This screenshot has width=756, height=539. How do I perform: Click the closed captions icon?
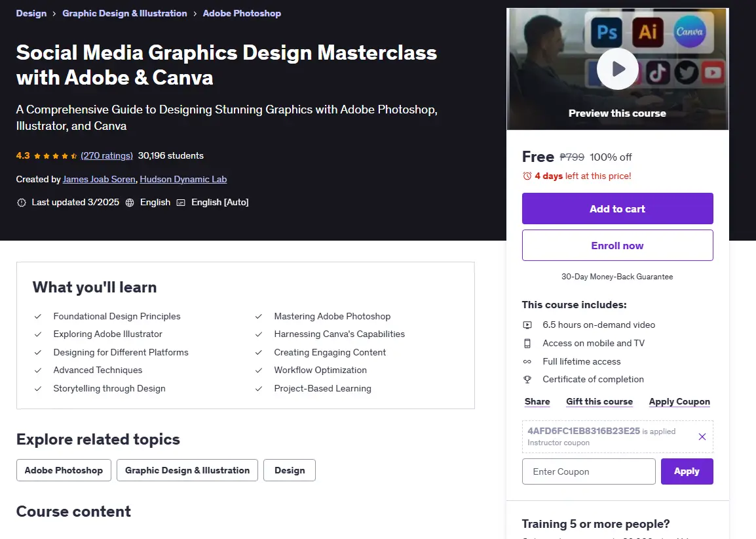181,203
